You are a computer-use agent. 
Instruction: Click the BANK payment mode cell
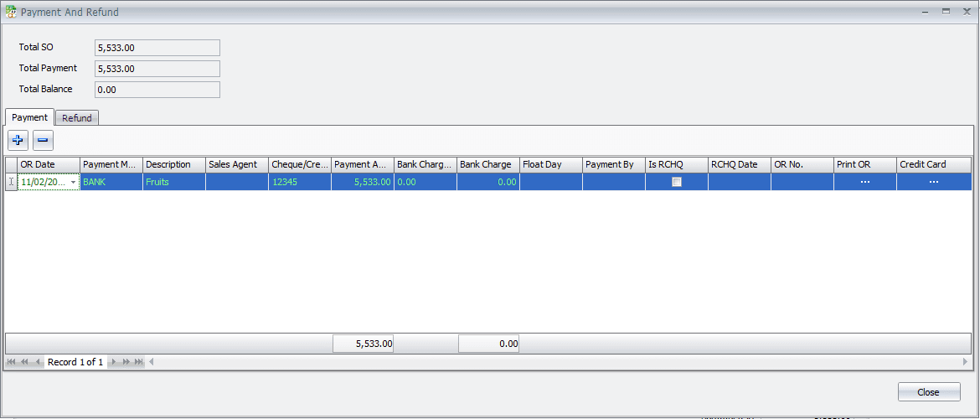click(111, 182)
